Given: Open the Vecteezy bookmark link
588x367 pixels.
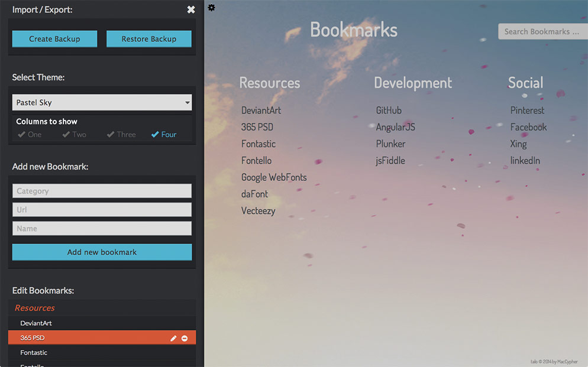Looking at the screenshot, I should point(259,211).
